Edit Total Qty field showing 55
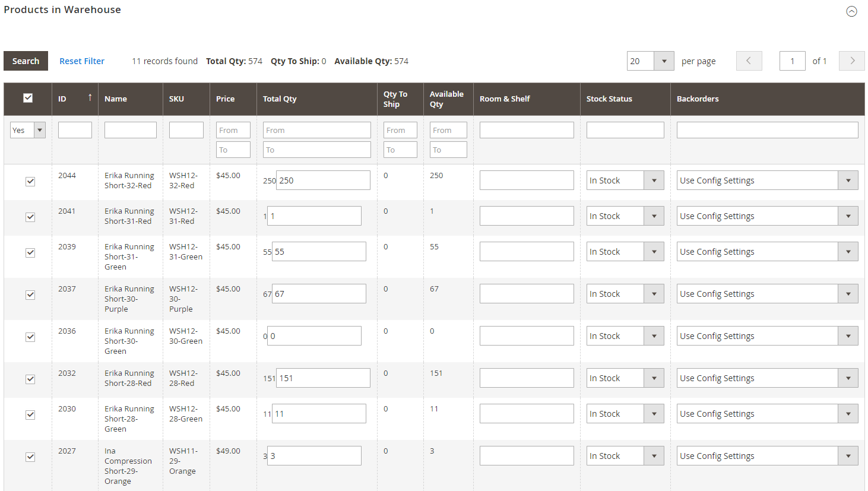Image resolution: width=868 pixels, height=491 pixels. point(319,252)
